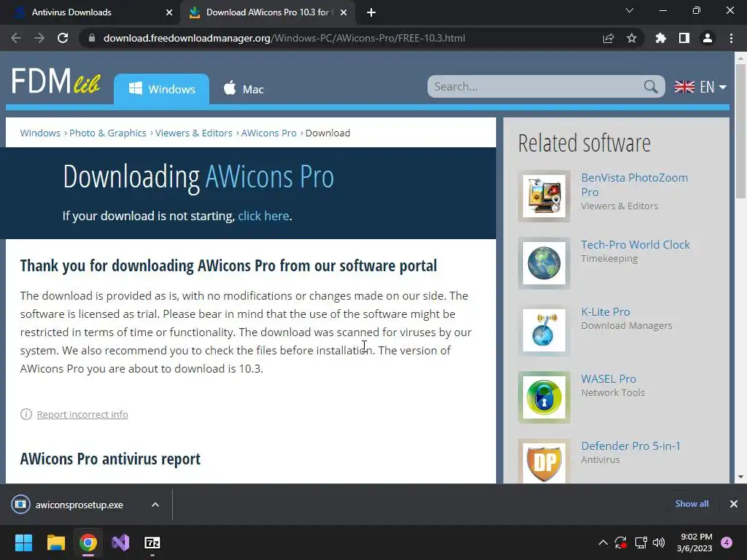Click the 'click here' download link
Image resolution: width=747 pixels, height=560 pixels.
coord(263,216)
